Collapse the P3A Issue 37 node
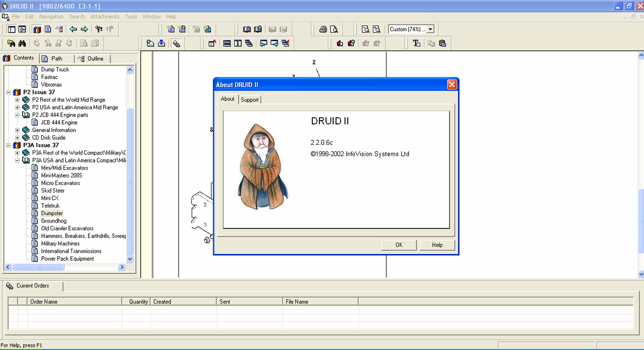This screenshot has height=350, width=644. coord(8,145)
